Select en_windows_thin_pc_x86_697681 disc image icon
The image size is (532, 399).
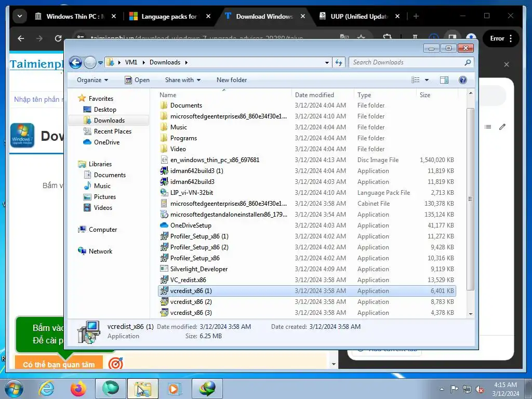[x=164, y=160]
